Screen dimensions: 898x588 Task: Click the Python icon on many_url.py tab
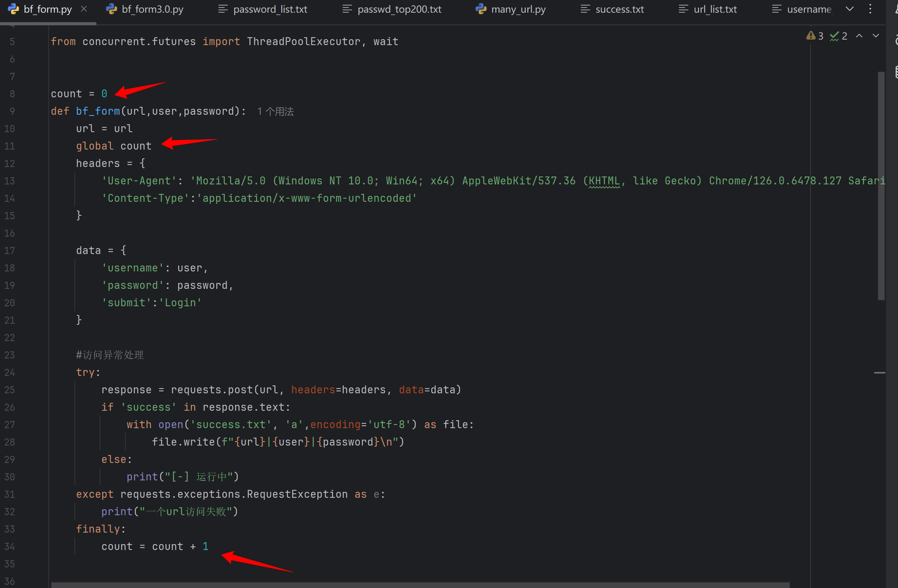481,9
